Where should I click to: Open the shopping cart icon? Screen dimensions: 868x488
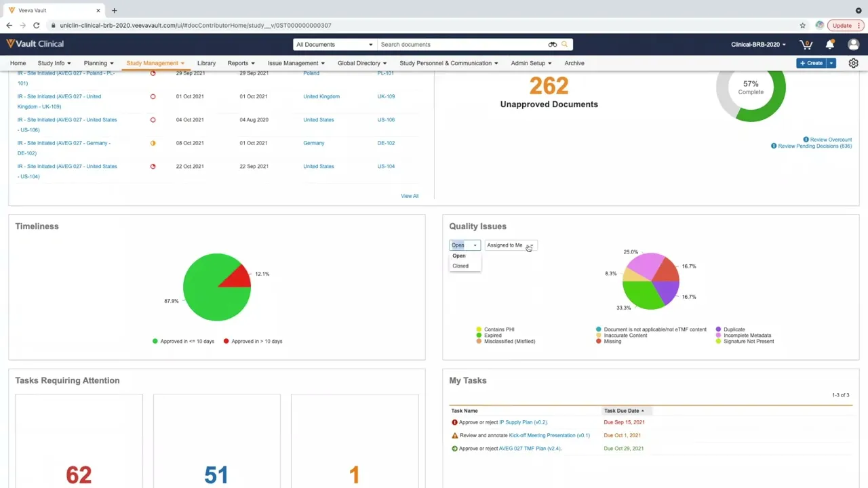tap(806, 45)
